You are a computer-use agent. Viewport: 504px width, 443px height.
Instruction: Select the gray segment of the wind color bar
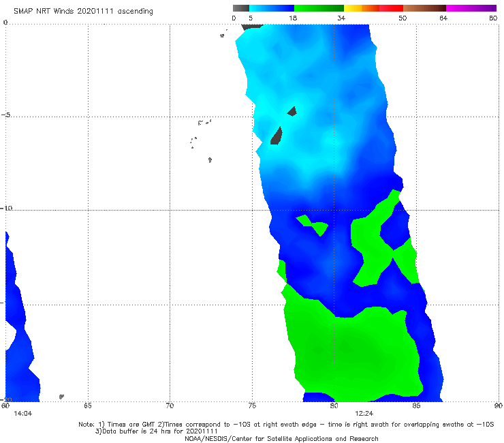coord(240,8)
